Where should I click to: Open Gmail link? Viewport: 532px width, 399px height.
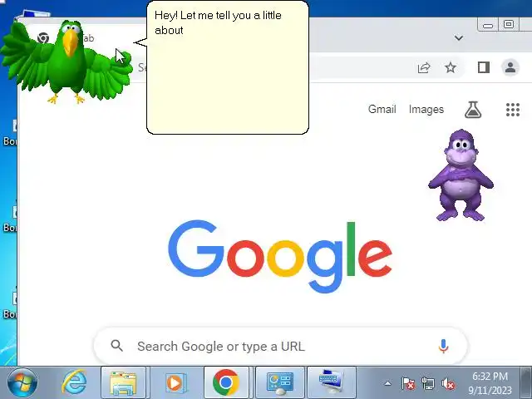[x=382, y=109]
